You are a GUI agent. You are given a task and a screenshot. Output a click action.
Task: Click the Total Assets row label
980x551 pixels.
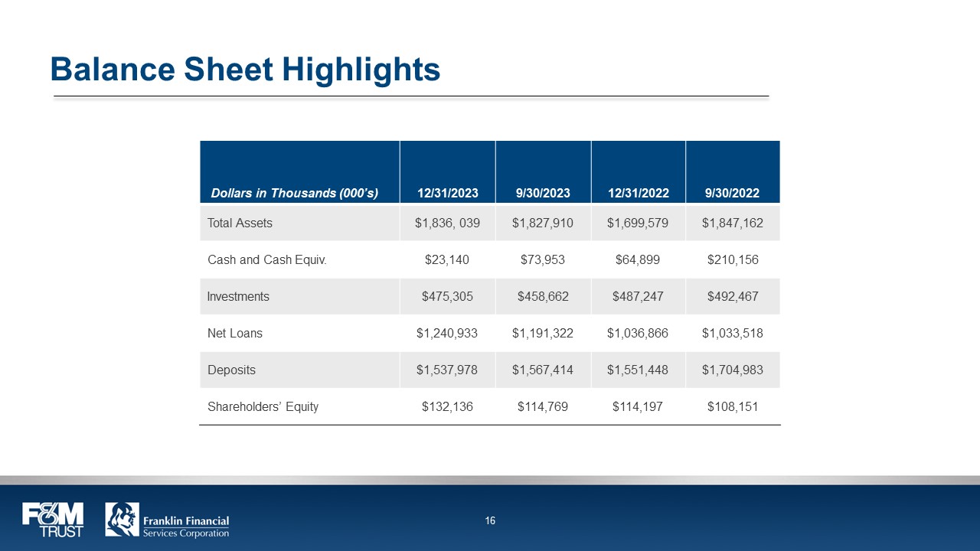[240, 223]
